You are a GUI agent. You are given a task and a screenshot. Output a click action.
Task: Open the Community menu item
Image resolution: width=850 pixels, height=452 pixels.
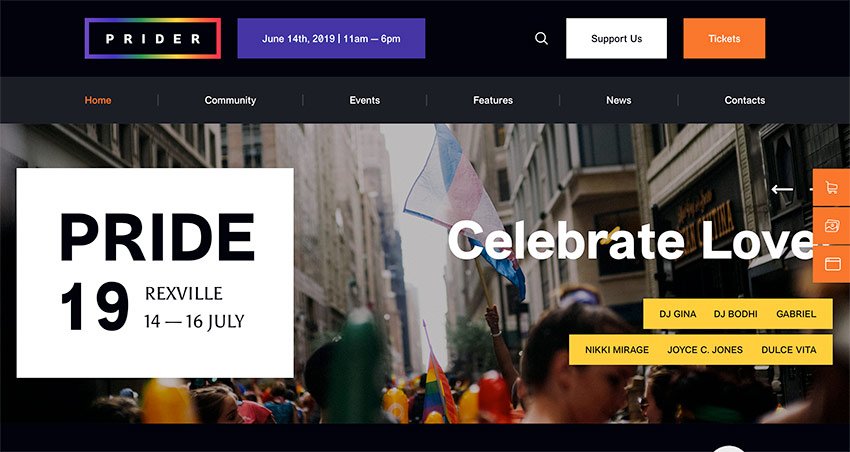click(x=230, y=100)
